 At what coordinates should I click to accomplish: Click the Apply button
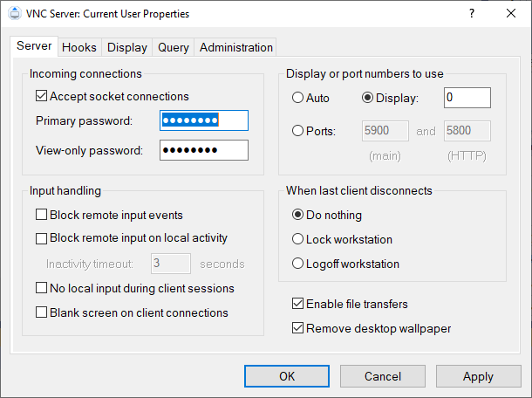pos(478,376)
